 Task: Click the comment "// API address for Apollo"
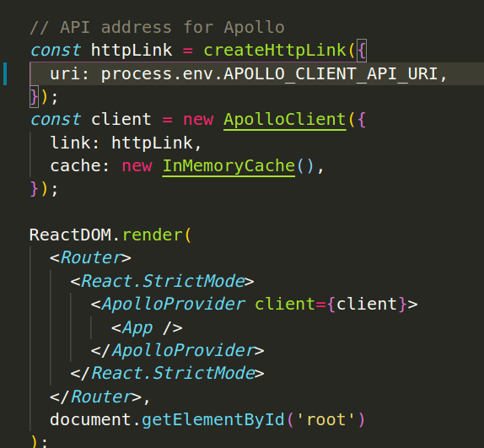[157, 27]
